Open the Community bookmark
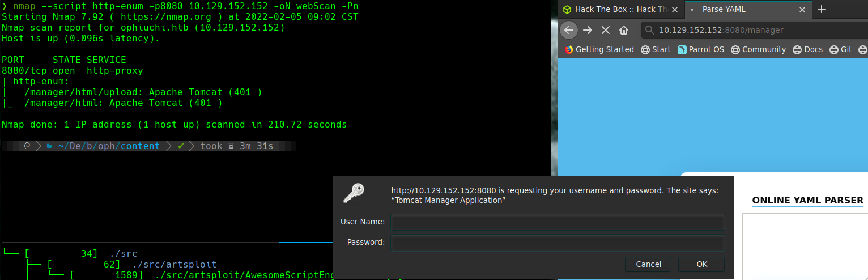 [x=758, y=49]
